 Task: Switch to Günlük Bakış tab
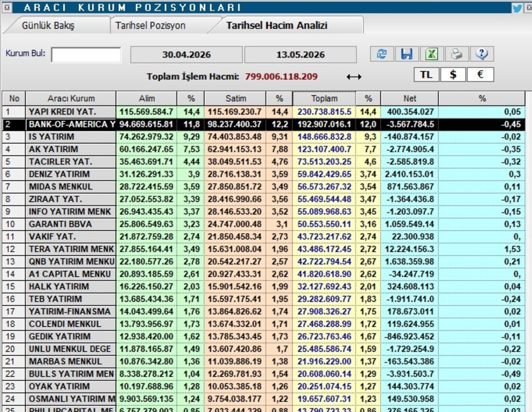pyautogui.click(x=48, y=25)
